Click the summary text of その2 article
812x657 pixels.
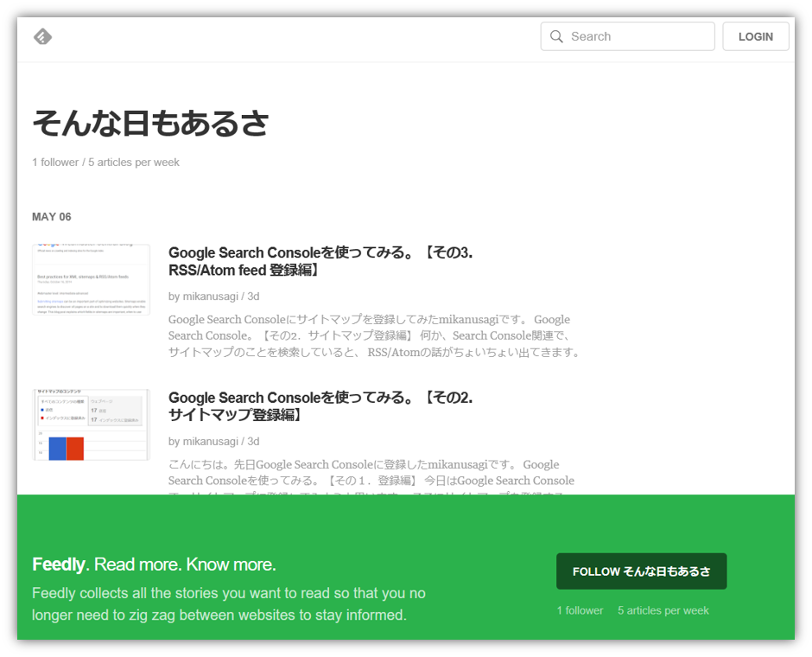tap(371, 475)
